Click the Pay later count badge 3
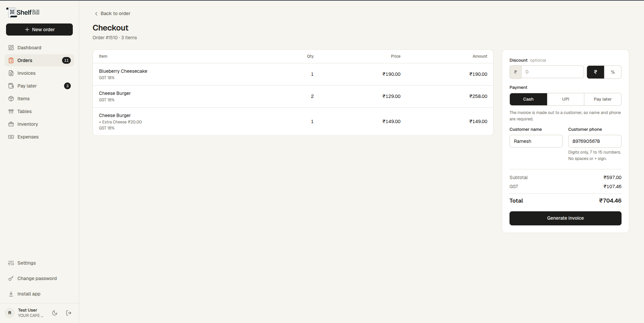 67,86
